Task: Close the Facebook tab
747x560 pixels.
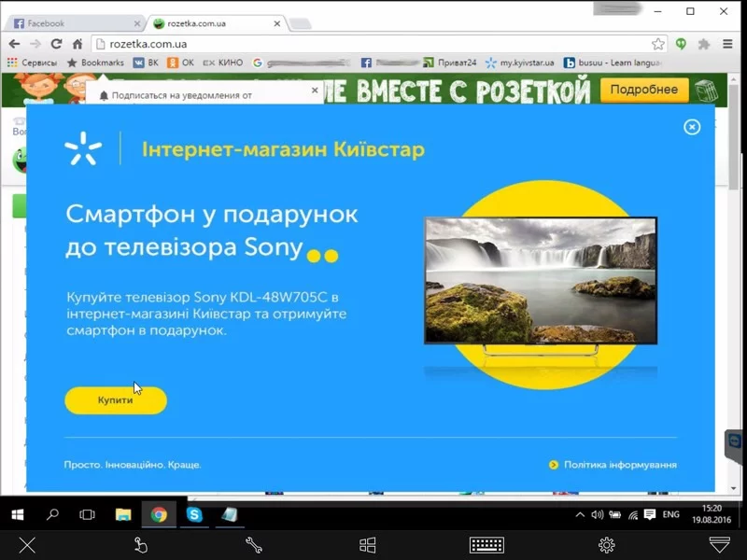Action: [x=137, y=23]
